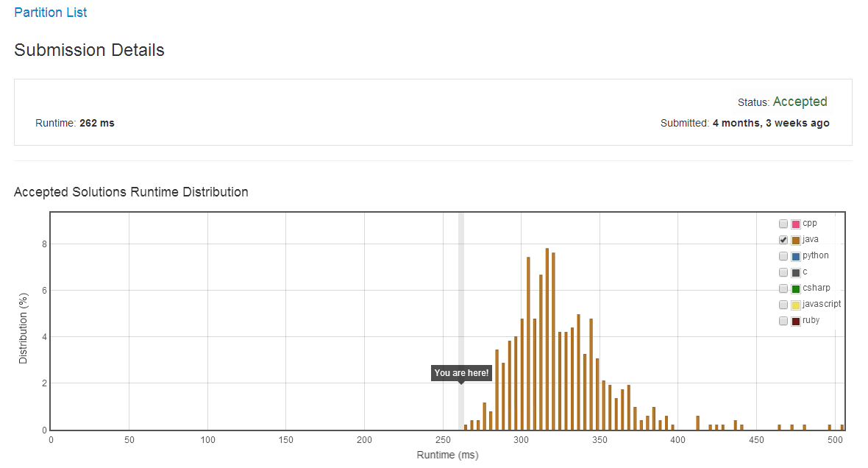This screenshot has height=468, width=868.
Task: Click the 'java' legend label
Action: tap(811, 239)
